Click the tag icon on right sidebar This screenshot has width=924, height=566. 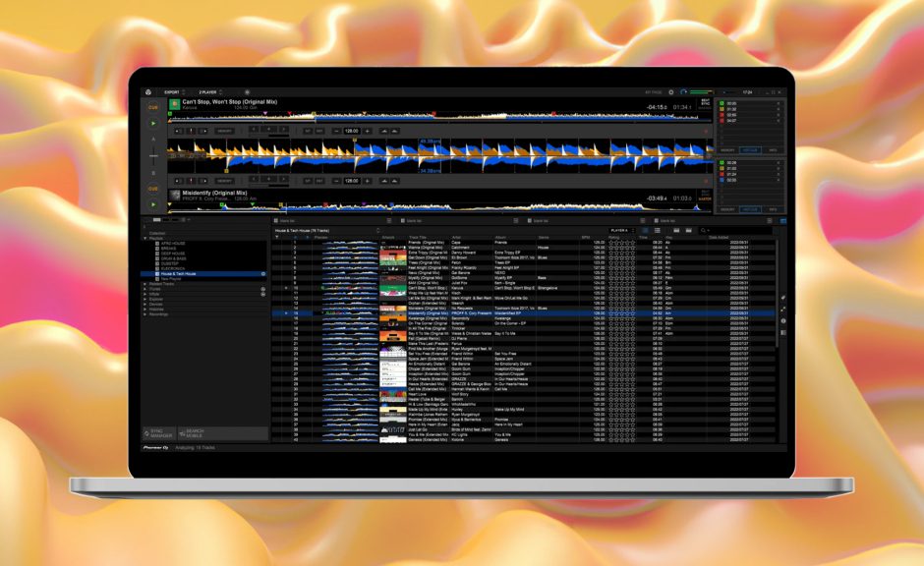point(783,298)
